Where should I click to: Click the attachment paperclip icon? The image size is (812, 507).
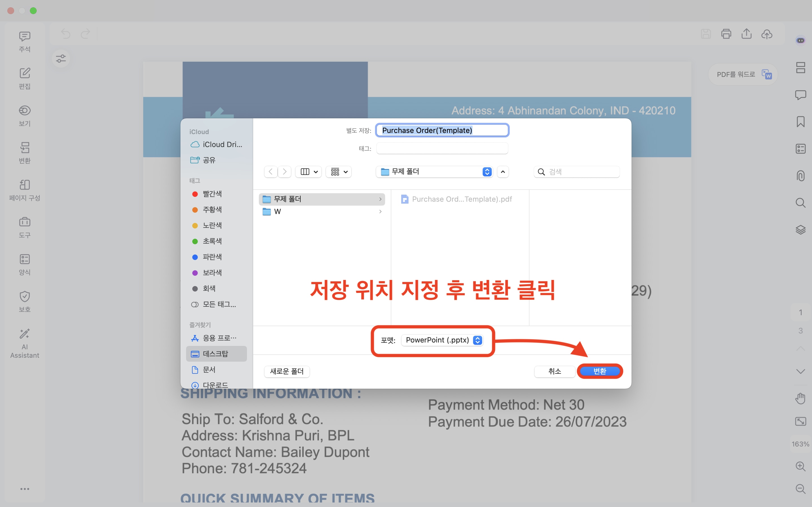click(800, 176)
